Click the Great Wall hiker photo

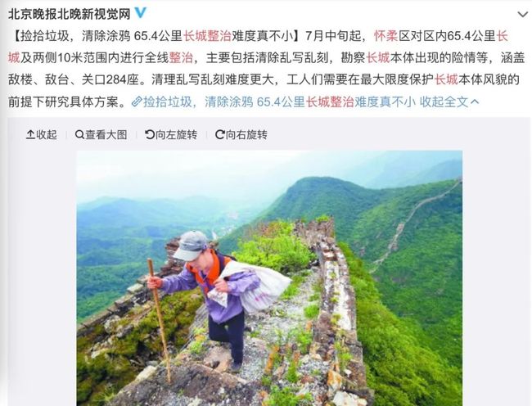tap(269, 278)
